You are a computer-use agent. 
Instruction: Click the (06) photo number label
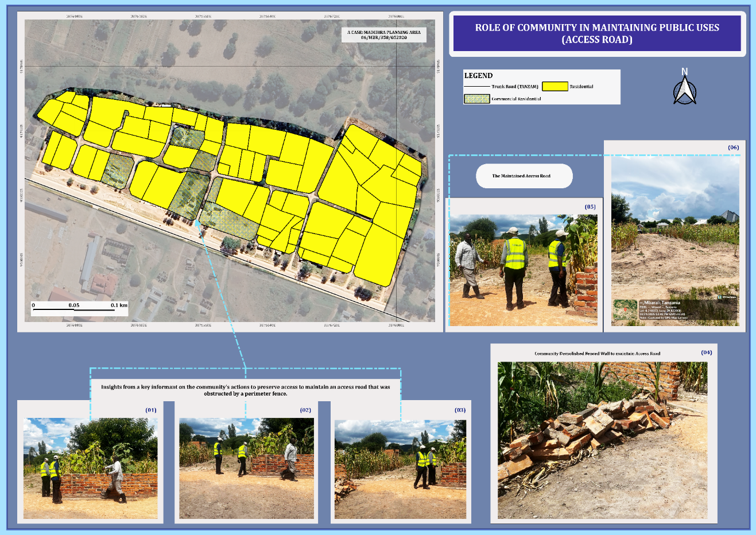(x=733, y=148)
